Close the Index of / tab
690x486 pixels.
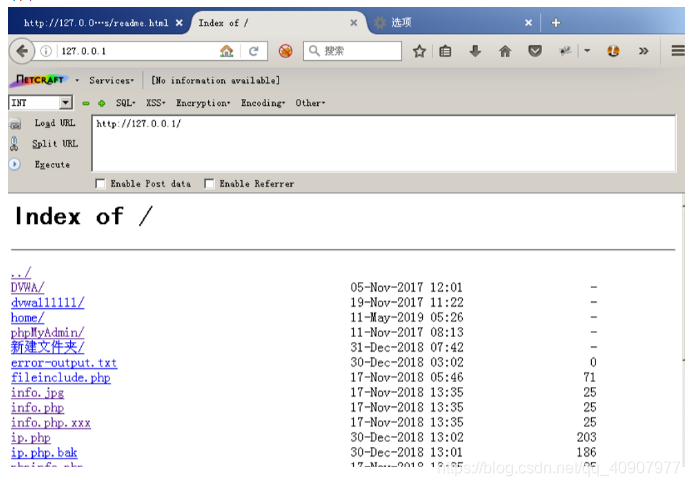point(353,23)
